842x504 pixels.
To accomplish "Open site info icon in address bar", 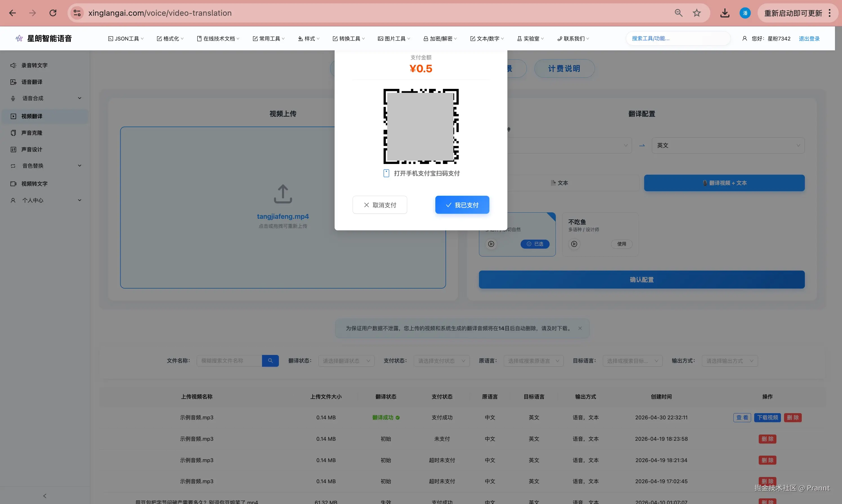I will (x=77, y=13).
